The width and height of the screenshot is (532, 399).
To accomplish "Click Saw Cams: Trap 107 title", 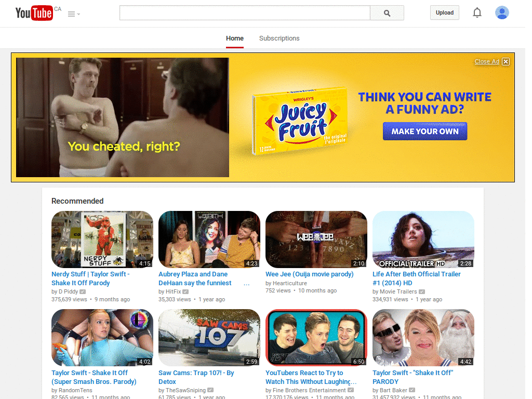I will [196, 377].
